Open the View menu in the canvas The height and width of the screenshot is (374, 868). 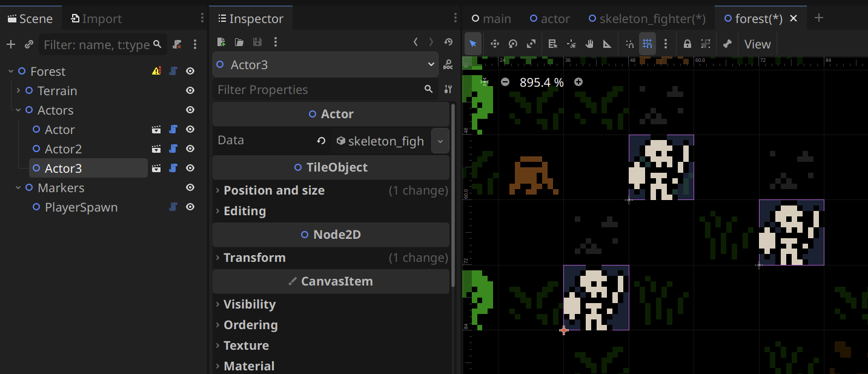click(x=757, y=44)
